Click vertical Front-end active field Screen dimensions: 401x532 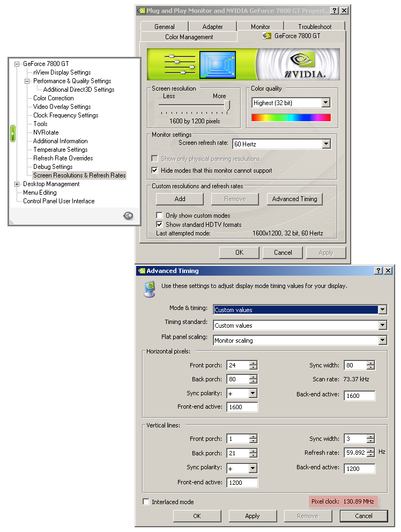pos(242,483)
